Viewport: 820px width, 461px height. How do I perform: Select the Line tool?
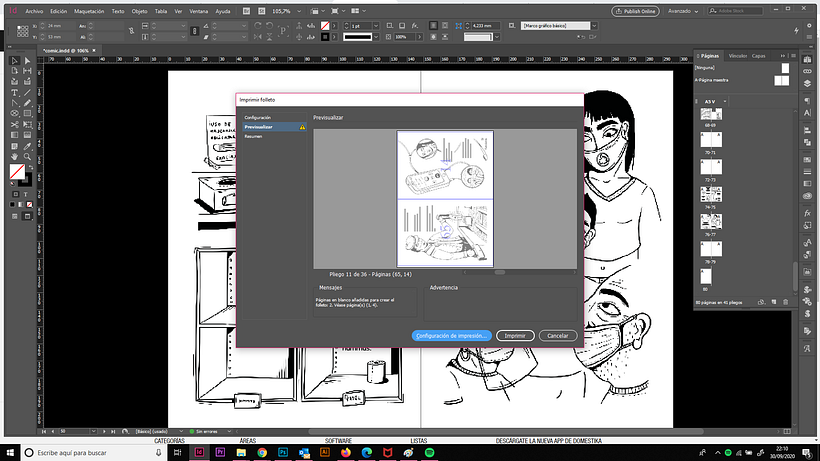click(x=27, y=93)
